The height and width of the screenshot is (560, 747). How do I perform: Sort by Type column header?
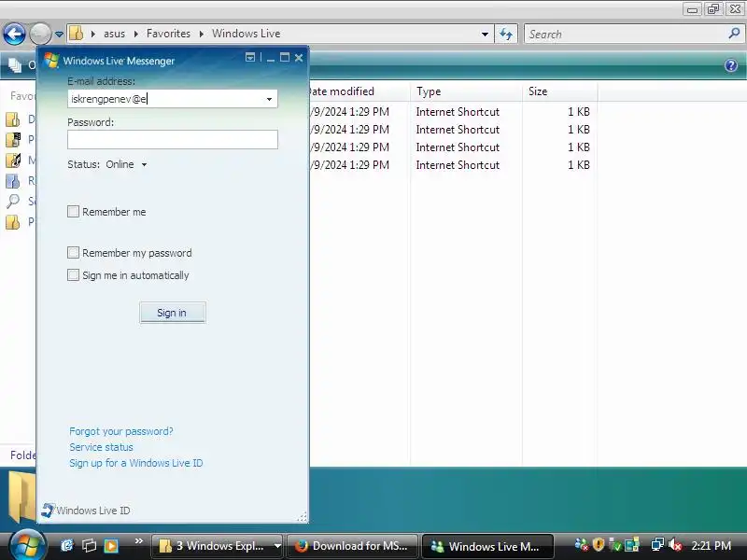466,91
